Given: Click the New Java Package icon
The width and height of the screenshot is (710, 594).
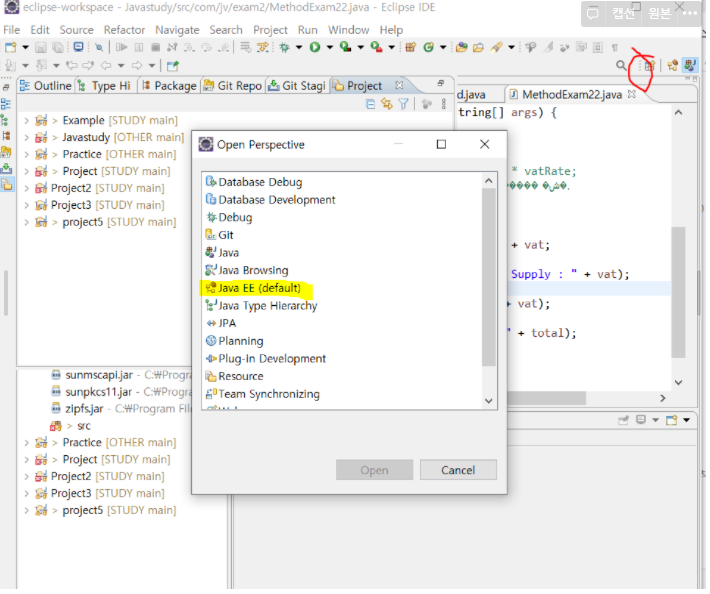Looking at the screenshot, I should (x=411, y=47).
